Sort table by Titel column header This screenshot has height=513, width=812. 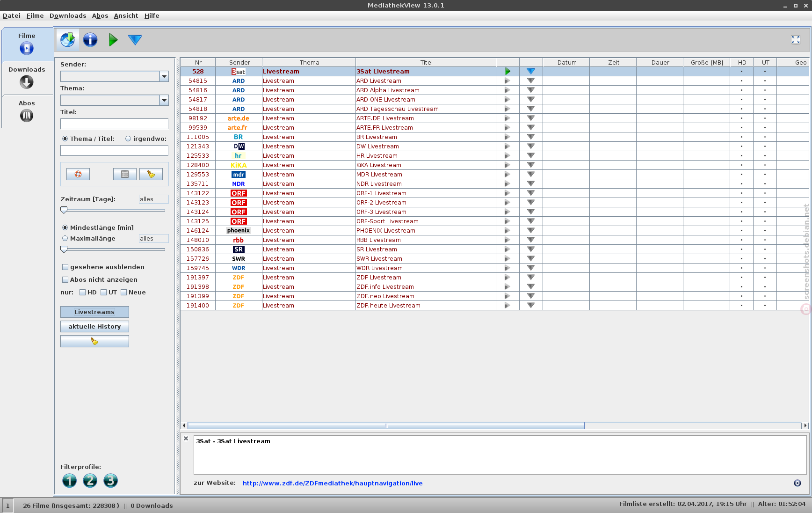tap(426, 62)
